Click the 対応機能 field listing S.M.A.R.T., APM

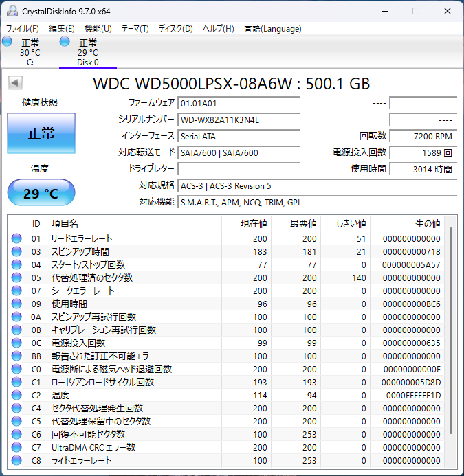317,202
